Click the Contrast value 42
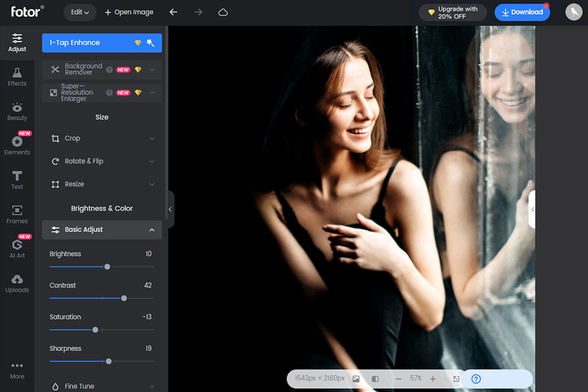 tap(148, 285)
